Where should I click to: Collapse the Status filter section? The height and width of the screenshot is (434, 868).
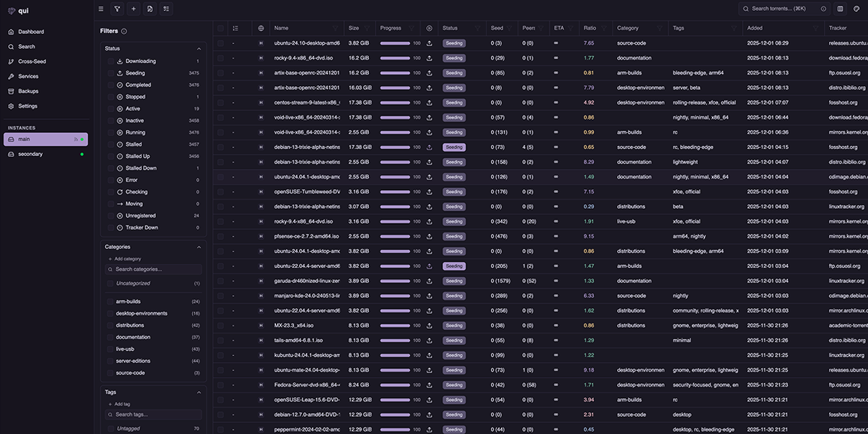[x=199, y=49]
